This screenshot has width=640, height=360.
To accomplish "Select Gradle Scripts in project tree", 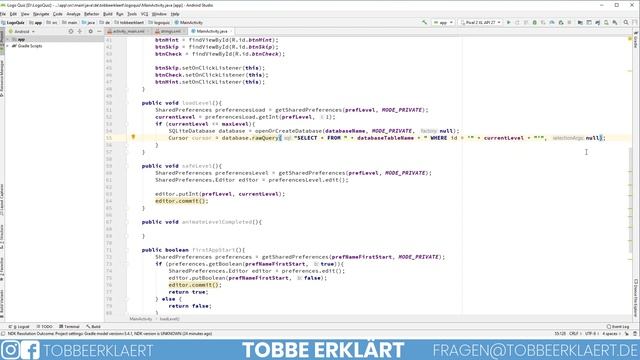I will coord(29,46).
